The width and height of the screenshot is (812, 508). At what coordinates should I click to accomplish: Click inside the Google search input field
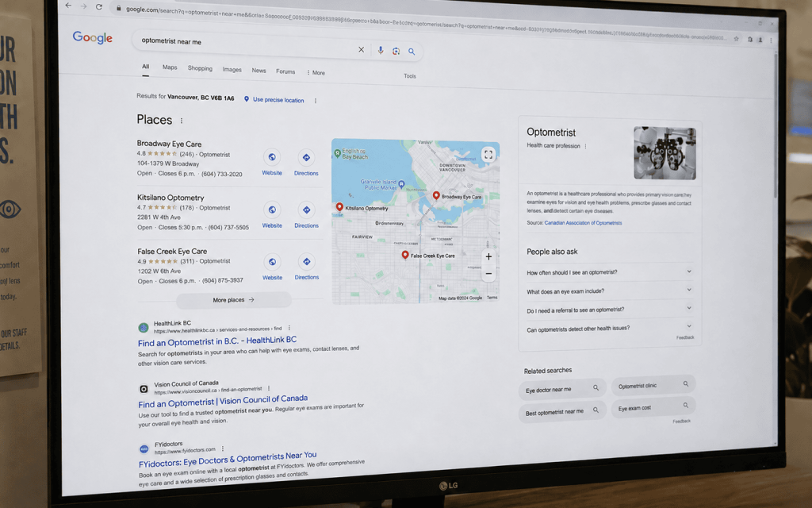pos(247,44)
